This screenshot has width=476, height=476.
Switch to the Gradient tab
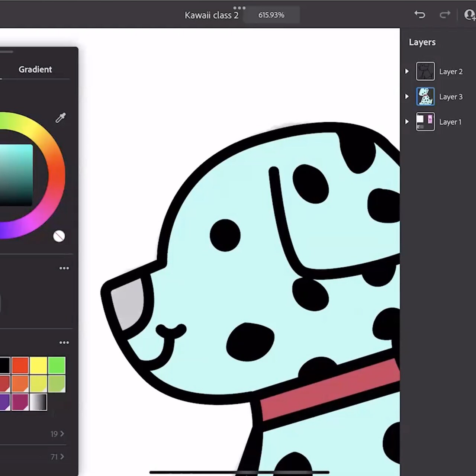35,70
